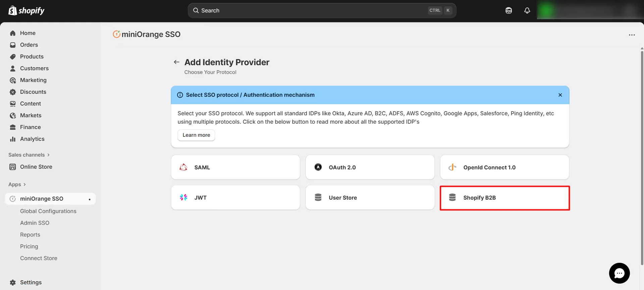This screenshot has width=644, height=290.
Task: Click the pin dot next to miniOrange SSO
Action: (90, 199)
